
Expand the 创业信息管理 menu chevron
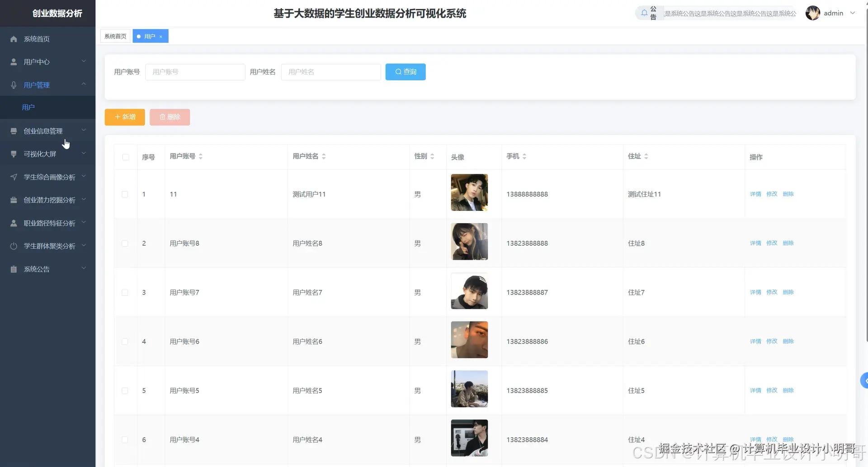coord(84,130)
